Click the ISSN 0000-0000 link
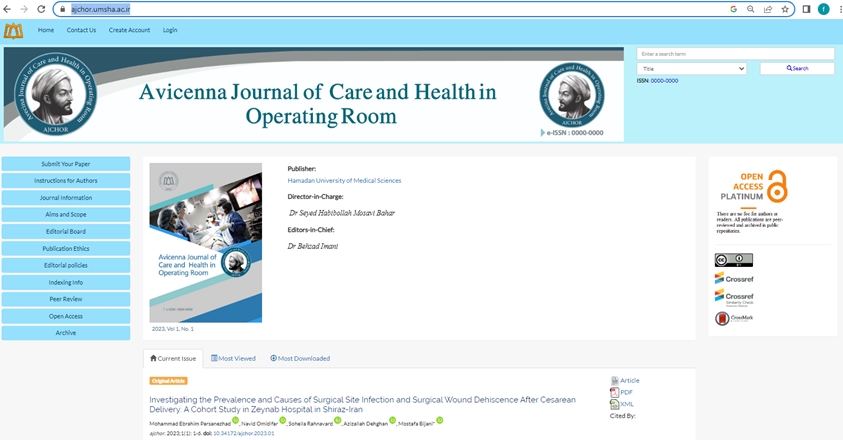The height and width of the screenshot is (440, 843). tap(665, 81)
